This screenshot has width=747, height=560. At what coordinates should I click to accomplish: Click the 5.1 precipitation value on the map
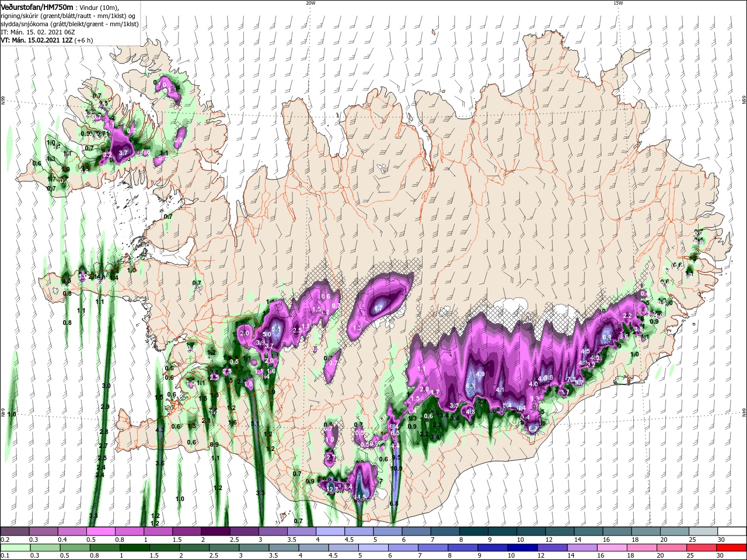click(x=254, y=423)
